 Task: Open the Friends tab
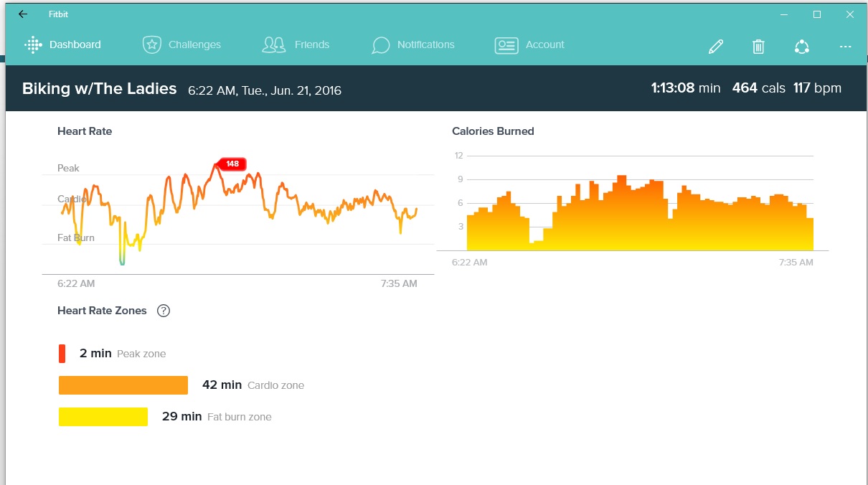point(296,44)
